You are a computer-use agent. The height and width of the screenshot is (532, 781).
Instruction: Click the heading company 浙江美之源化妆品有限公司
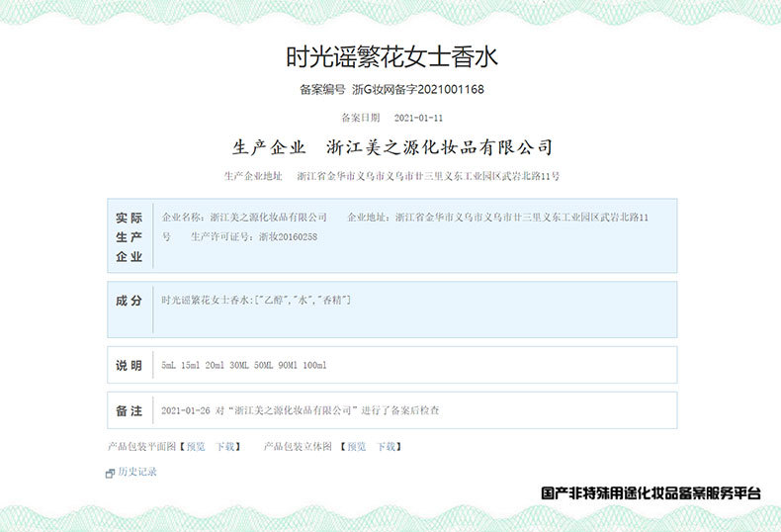[439, 147]
